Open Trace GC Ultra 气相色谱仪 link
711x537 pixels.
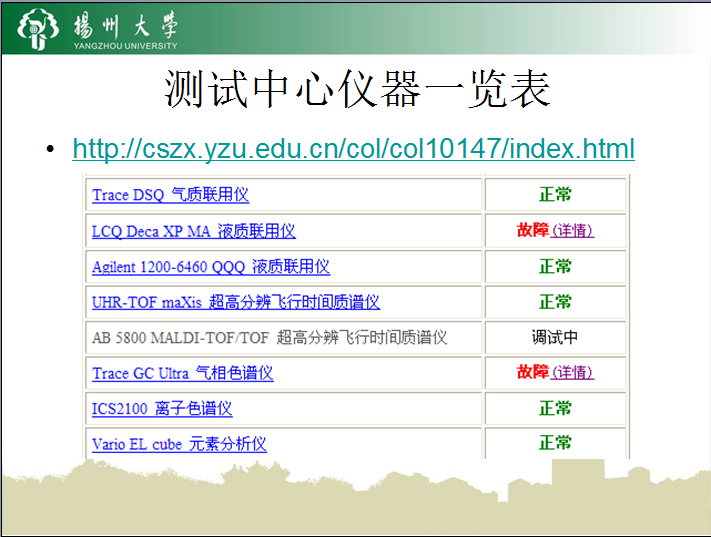tap(183, 373)
